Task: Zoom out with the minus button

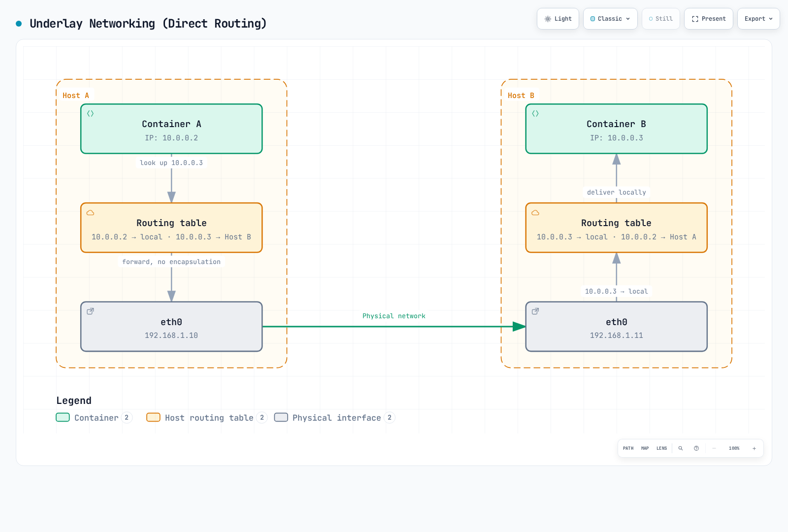Action: click(714, 448)
